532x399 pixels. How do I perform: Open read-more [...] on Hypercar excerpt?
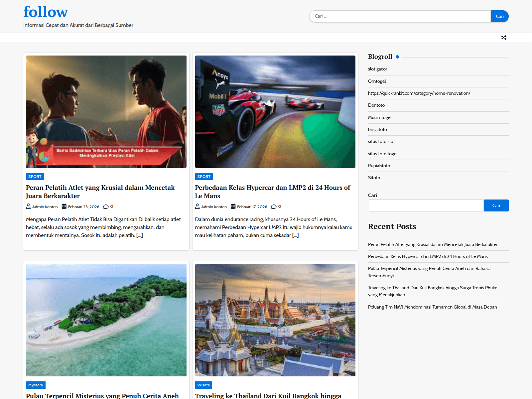tap(295, 235)
